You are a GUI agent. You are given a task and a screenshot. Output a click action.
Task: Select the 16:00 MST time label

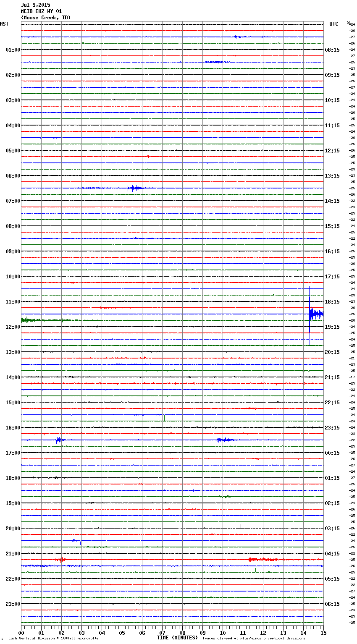[13, 428]
